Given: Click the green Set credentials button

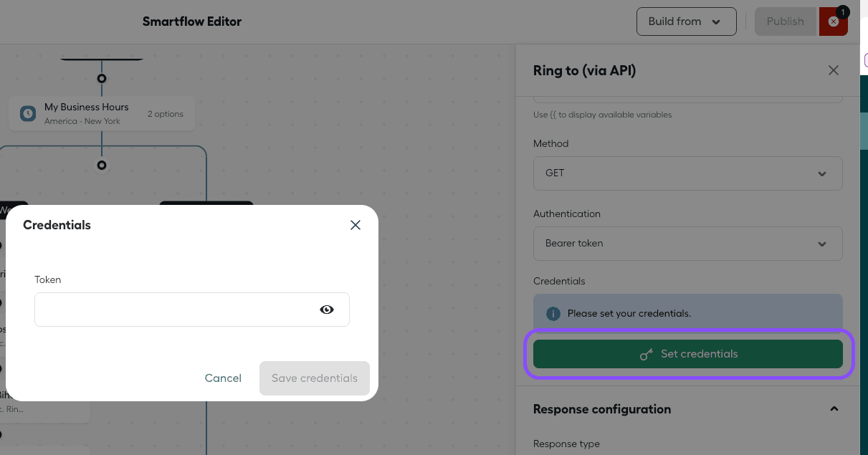Looking at the screenshot, I should click(687, 354).
